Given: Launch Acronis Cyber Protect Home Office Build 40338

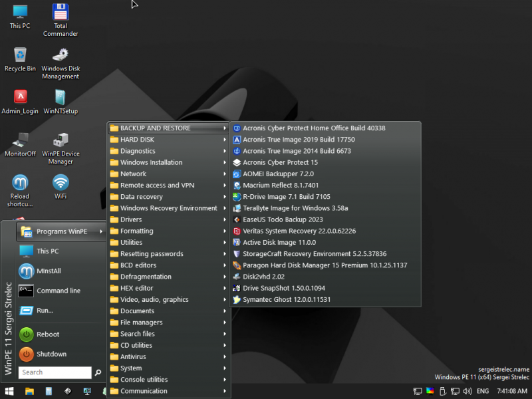Looking at the screenshot, I should [x=325, y=128].
